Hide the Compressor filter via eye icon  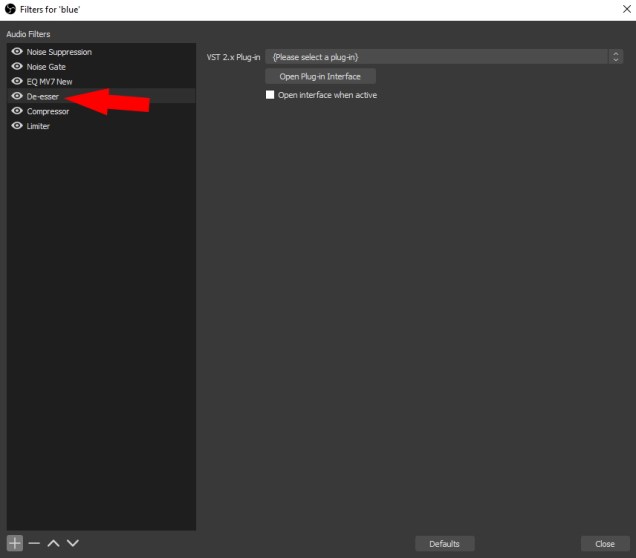tap(16, 111)
